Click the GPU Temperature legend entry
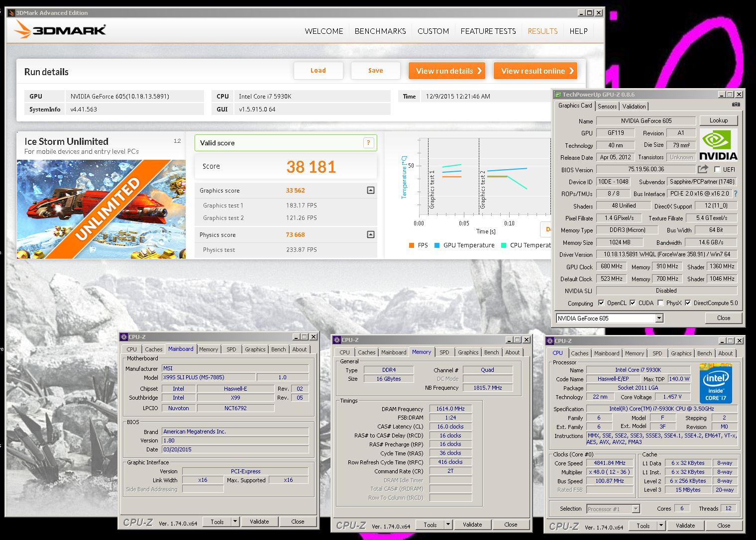The height and width of the screenshot is (540, 756). [x=464, y=245]
